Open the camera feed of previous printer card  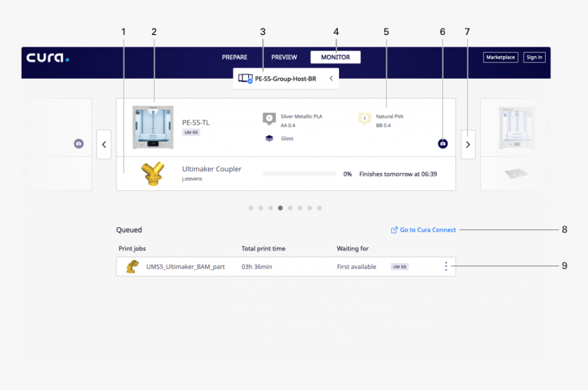point(79,144)
